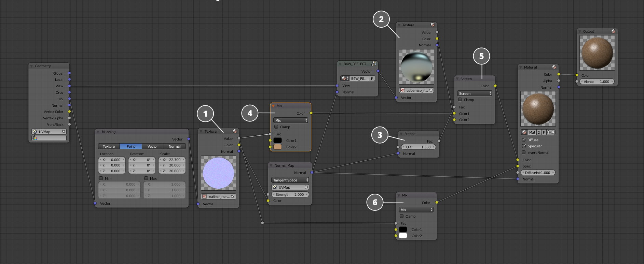The width and height of the screenshot is (644, 264).
Task: Toggle preview icon on leather texture node
Action: coord(235,131)
